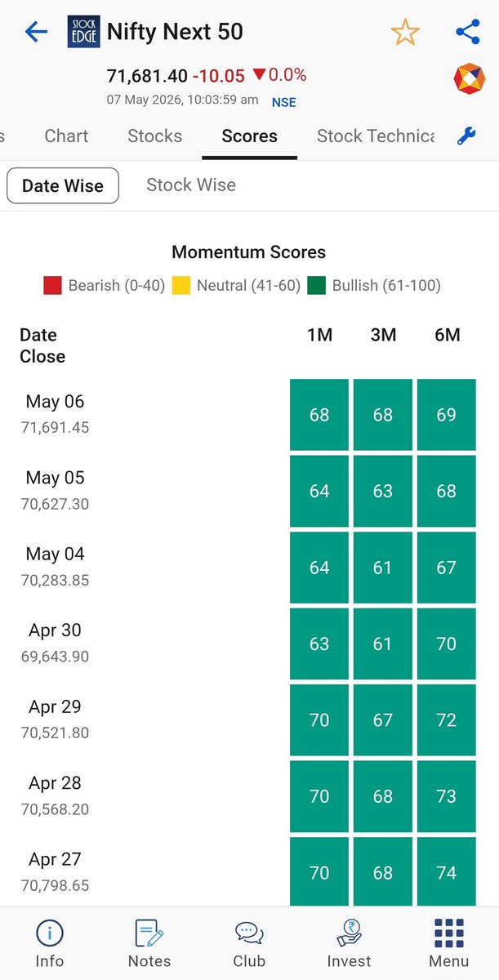This screenshot has height=980, width=499.
Task: Open the wrench settings icon
Action: 466,136
